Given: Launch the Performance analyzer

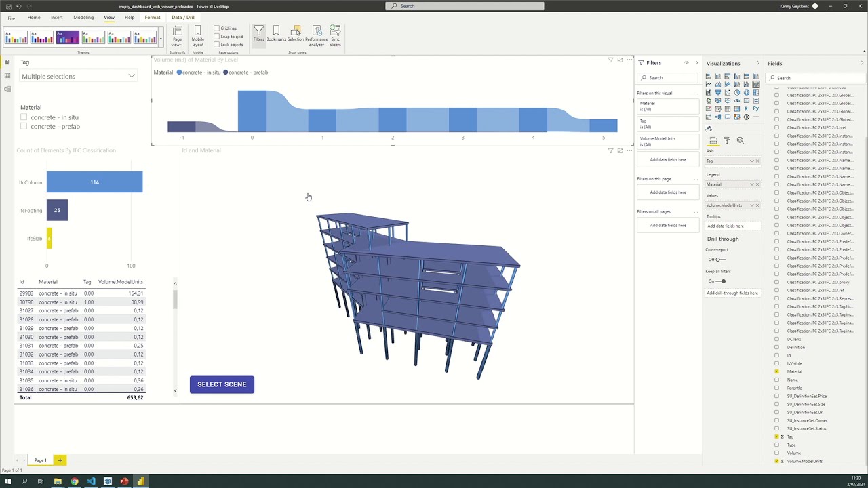Looking at the screenshot, I should point(317,36).
